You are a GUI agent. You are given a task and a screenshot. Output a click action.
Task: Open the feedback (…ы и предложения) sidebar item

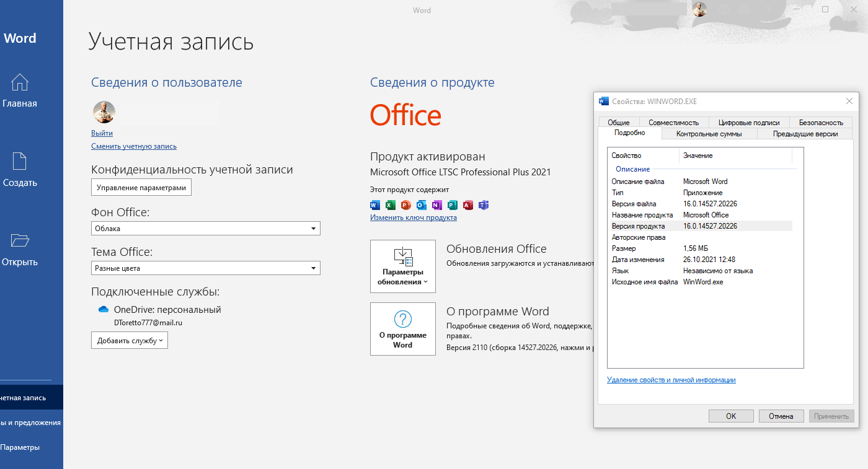click(32, 423)
